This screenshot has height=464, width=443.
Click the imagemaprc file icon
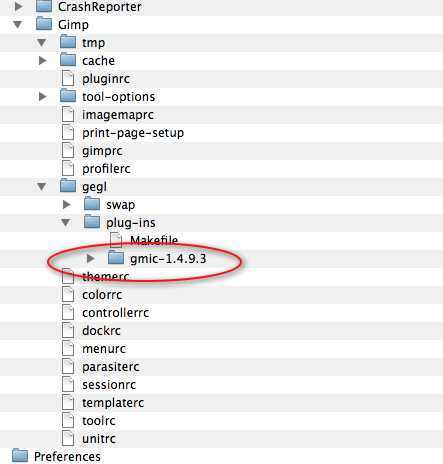tap(68, 115)
